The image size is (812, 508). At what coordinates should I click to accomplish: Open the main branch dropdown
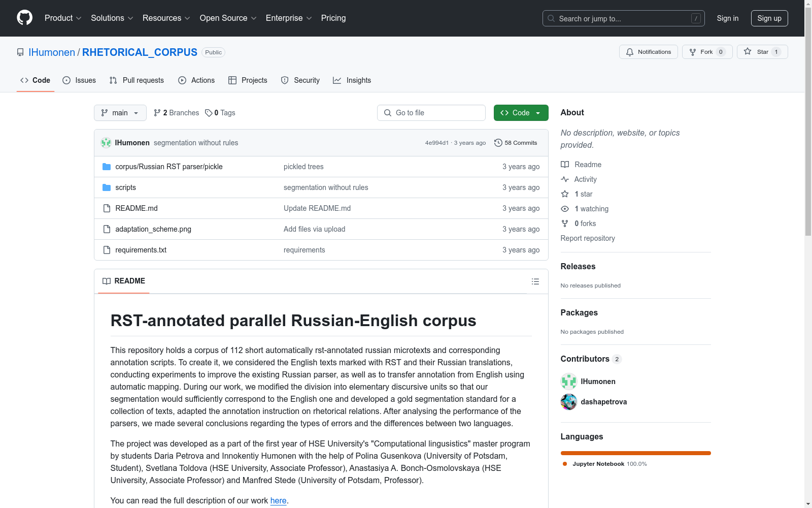click(120, 113)
